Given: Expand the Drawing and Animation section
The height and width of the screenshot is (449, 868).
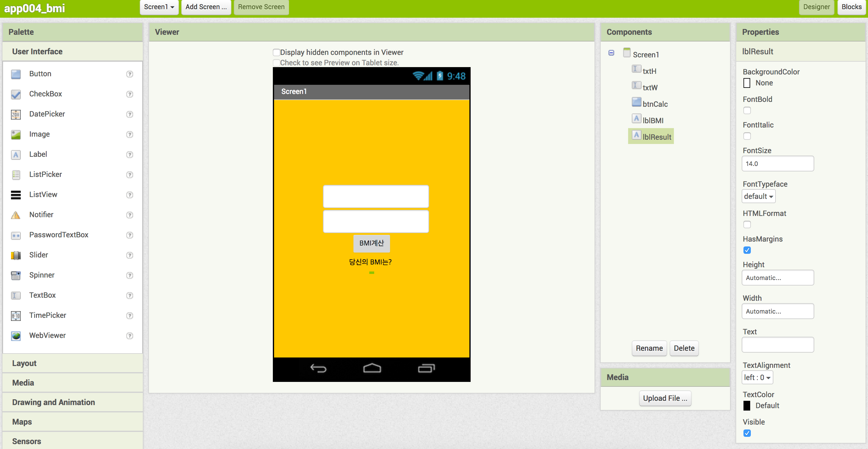Looking at the screenshot, I should [73, 403].
